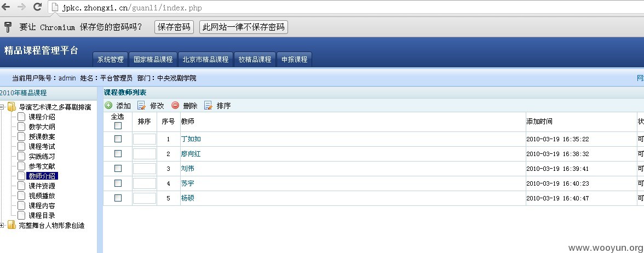The width and height of the screenshot is (644, 253).
Task: Click the 修改 edit pencil icon
Action: [x=141, y=106]
